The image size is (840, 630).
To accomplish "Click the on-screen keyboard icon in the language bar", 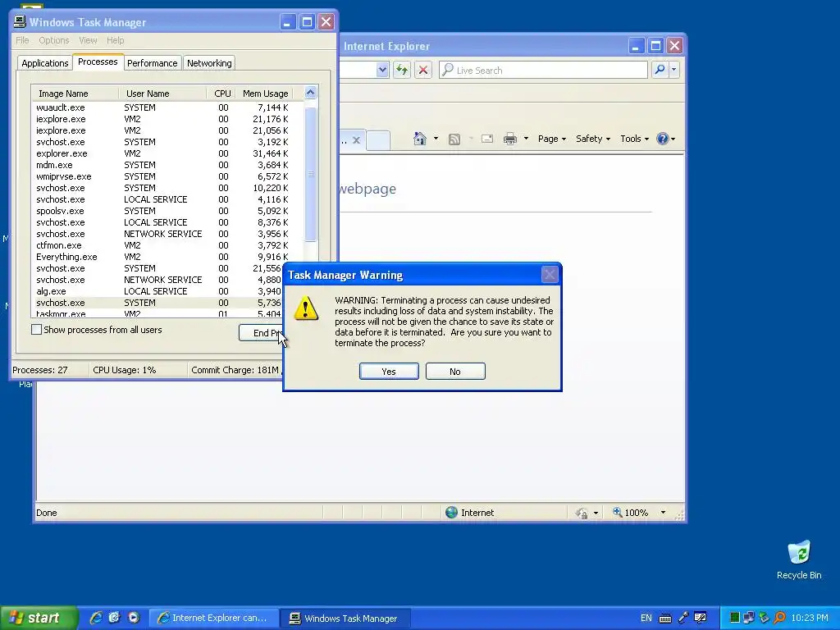I will (664, 619).
